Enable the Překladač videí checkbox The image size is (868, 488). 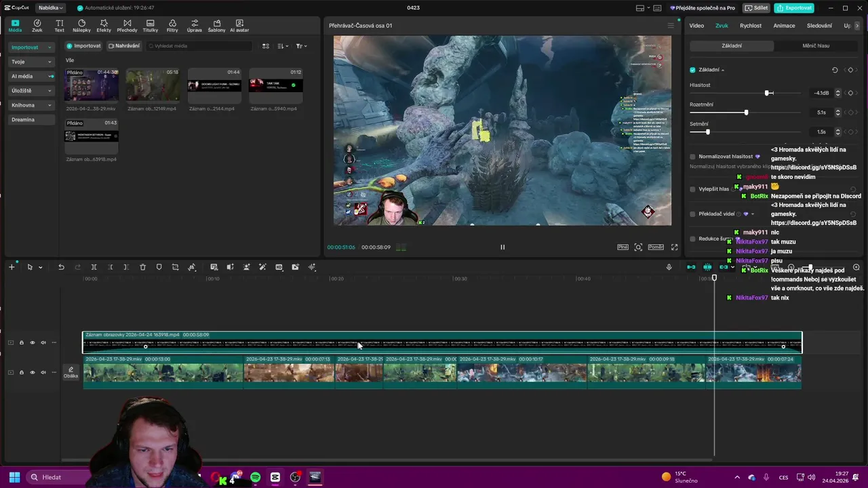(x=692, y=213)
